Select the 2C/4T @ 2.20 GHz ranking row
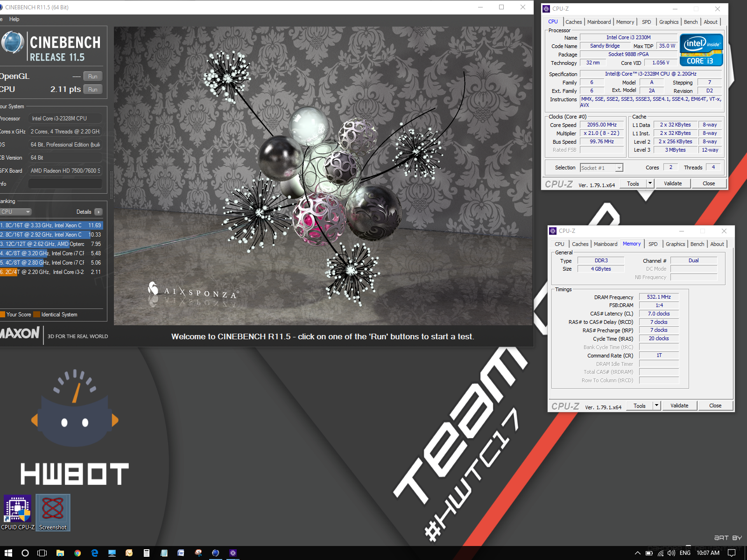Viewport: 747px width, 560px height. tap(51, 272)
